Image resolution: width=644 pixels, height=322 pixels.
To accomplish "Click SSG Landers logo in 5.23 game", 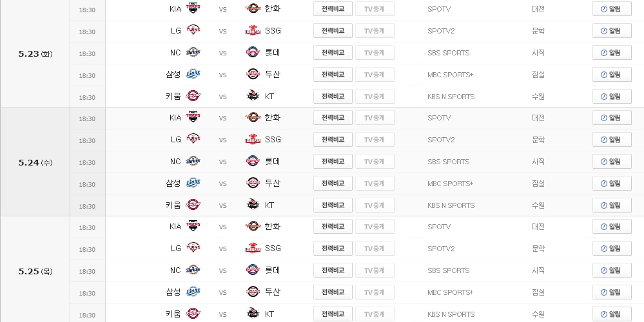I will click(x=253, y=31).
